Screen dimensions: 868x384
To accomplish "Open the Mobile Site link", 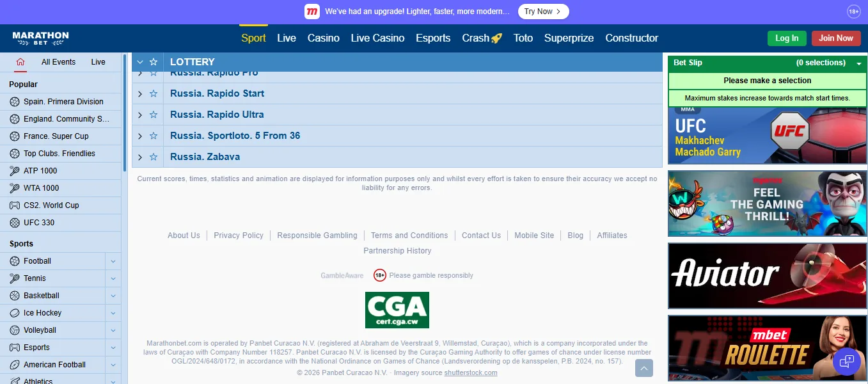I will click(534, 236).
